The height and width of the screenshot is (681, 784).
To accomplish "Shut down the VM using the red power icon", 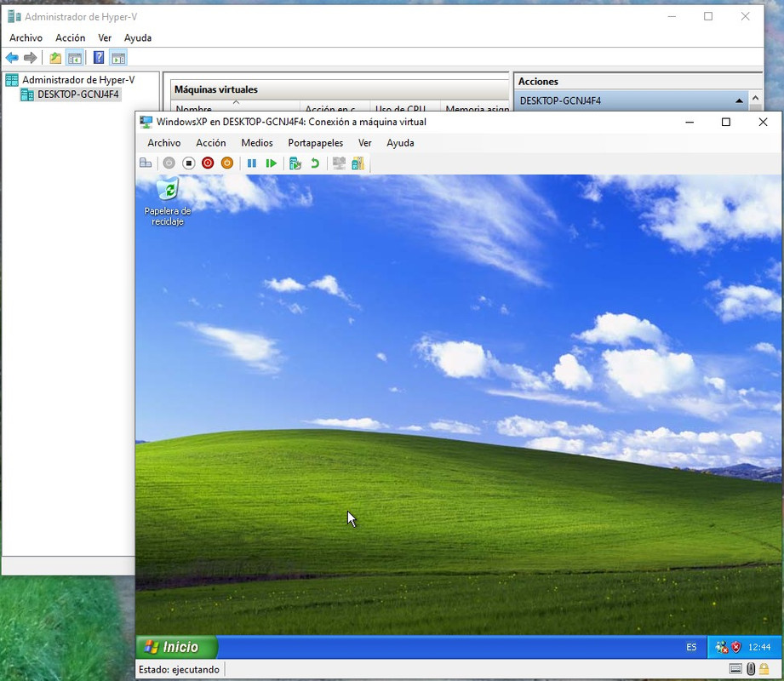I will pos(208,163).
